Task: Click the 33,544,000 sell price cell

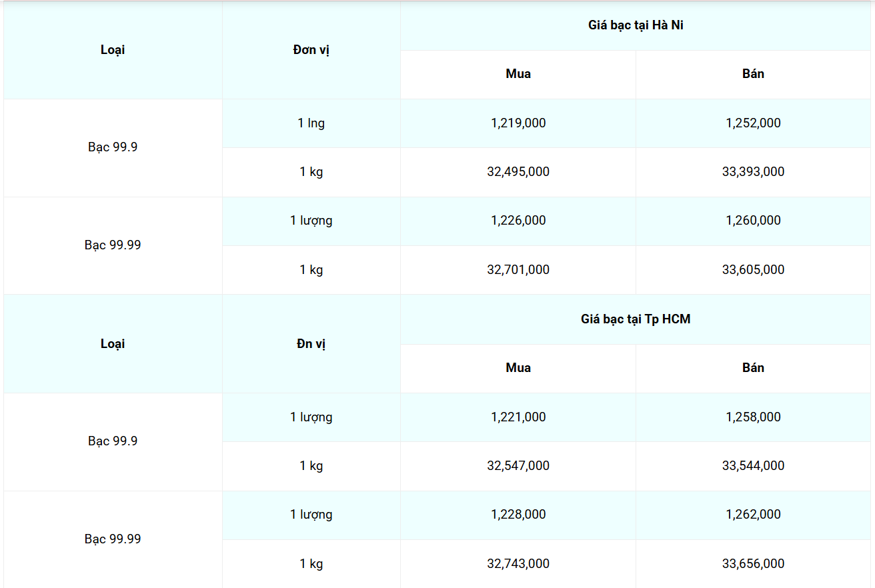Action: 753,466
